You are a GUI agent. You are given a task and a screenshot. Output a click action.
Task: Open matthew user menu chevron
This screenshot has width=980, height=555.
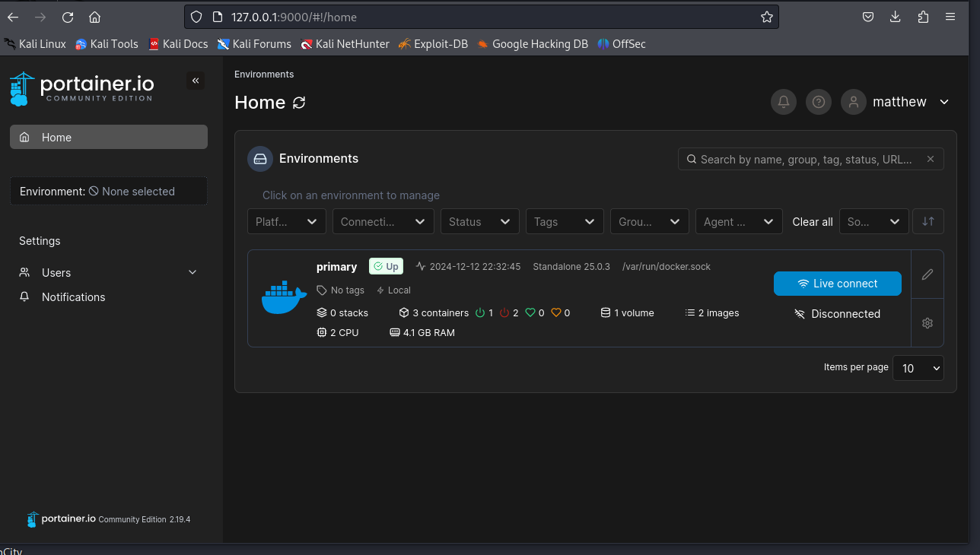pyautogui.click(x=944, y=102)
